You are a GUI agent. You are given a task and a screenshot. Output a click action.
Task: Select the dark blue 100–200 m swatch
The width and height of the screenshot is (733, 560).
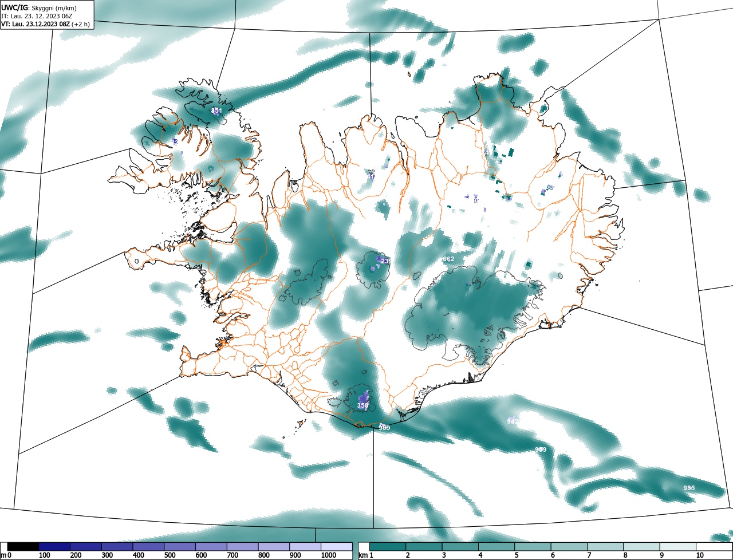(x=54, y=547)
